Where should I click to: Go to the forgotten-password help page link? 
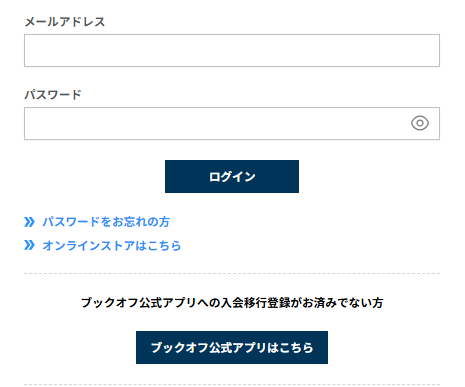click(x=106, y=222)
